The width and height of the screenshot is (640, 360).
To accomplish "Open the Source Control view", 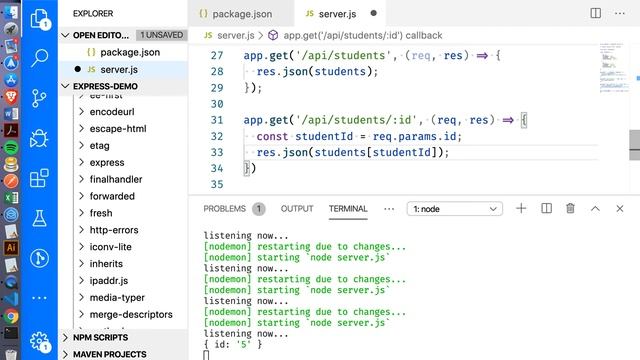I will [x=40, y=98].
